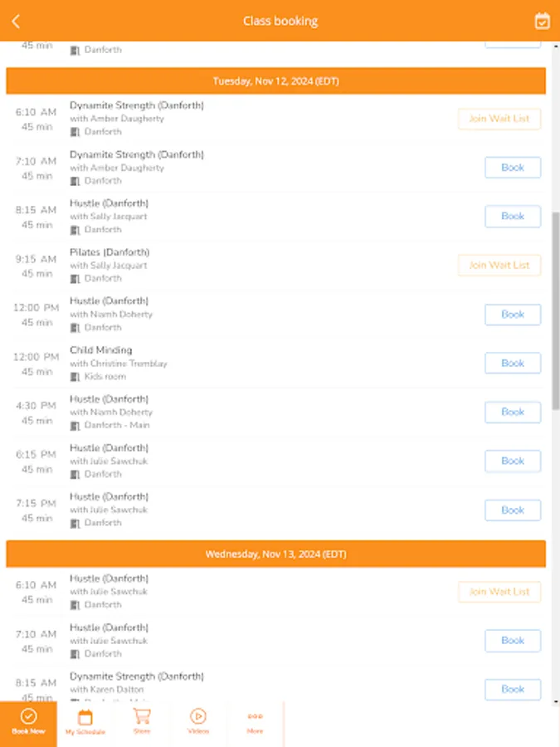Open the calendar icon in the top right
The width and height of the screenshot is (560, 747).
(541, 21)
